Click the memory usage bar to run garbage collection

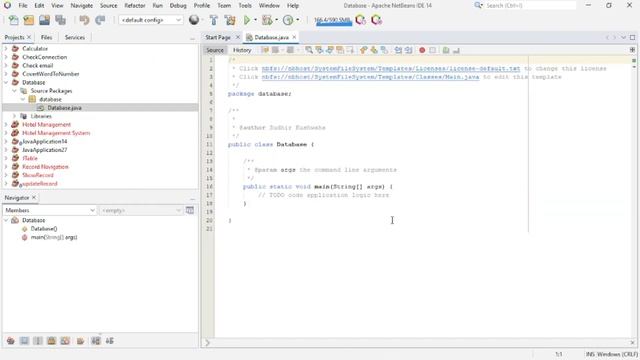(333, 20)
